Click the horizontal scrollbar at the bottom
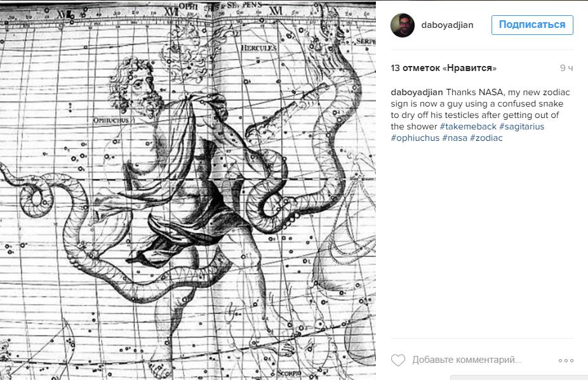 pyautogui.click(x=519, y=377)
